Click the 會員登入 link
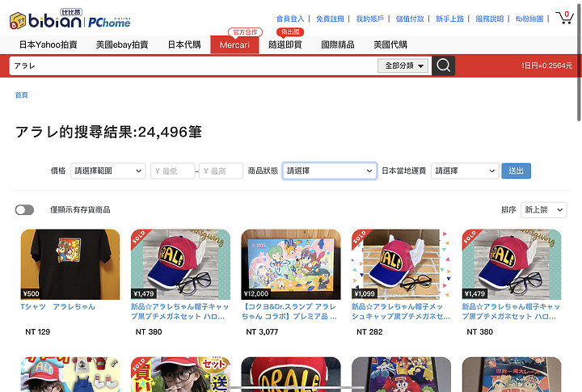 pos(290,19)
